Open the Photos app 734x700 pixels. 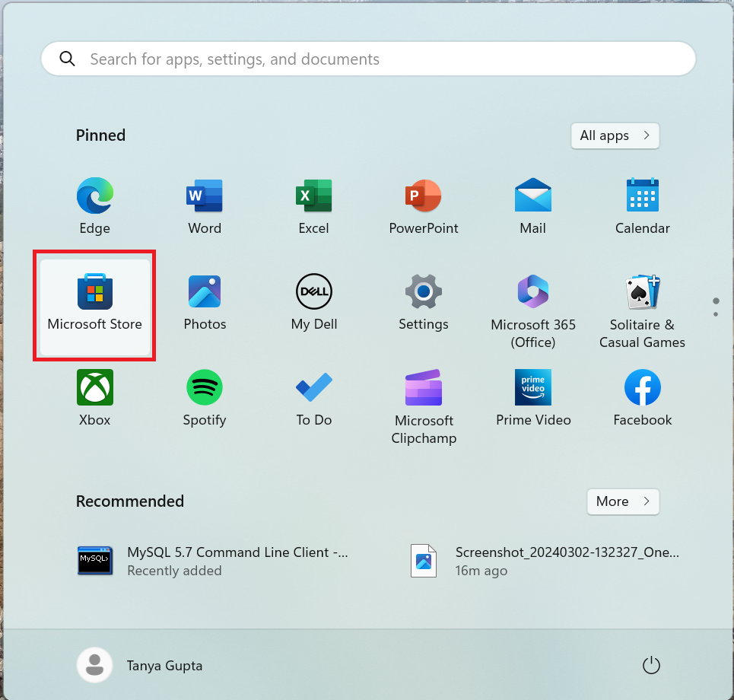[x=205, y=302]
